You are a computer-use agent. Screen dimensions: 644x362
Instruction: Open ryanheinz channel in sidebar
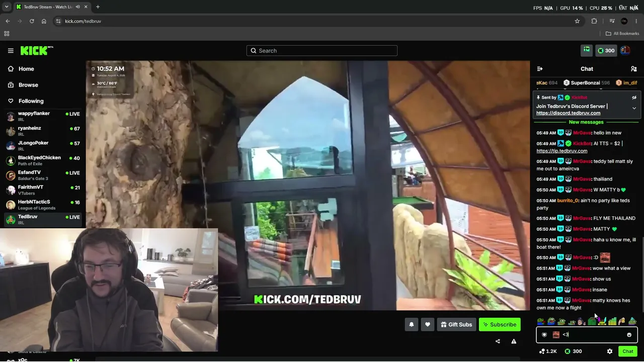point(43,131)
